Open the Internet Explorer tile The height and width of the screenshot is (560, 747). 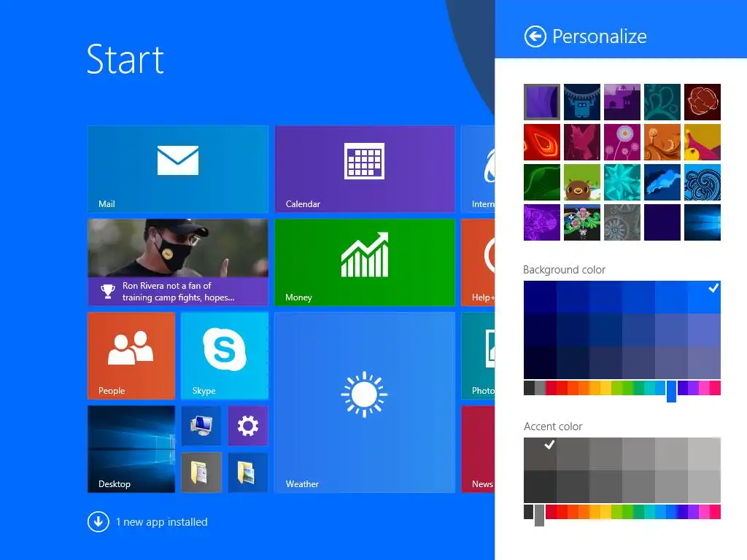[479, 169]
